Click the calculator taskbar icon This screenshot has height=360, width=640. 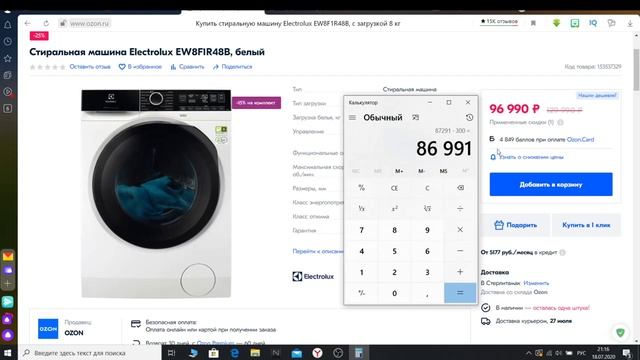358,353
